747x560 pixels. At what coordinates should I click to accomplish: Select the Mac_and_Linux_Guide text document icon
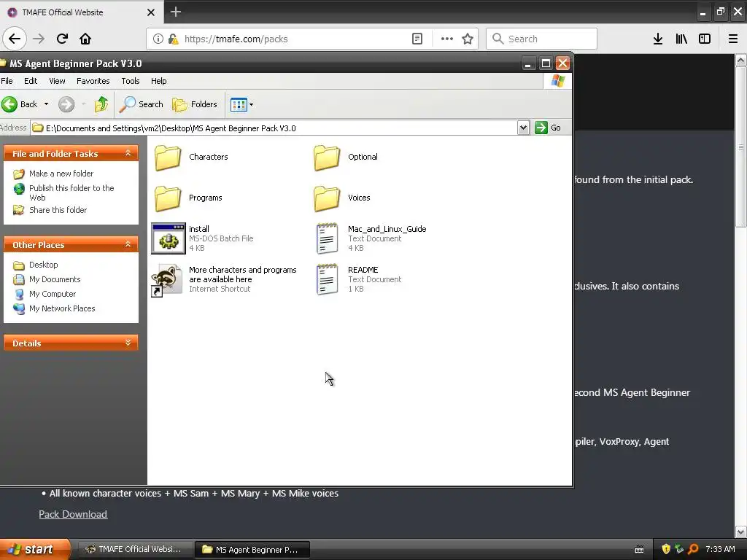click(x=327, y=238)
